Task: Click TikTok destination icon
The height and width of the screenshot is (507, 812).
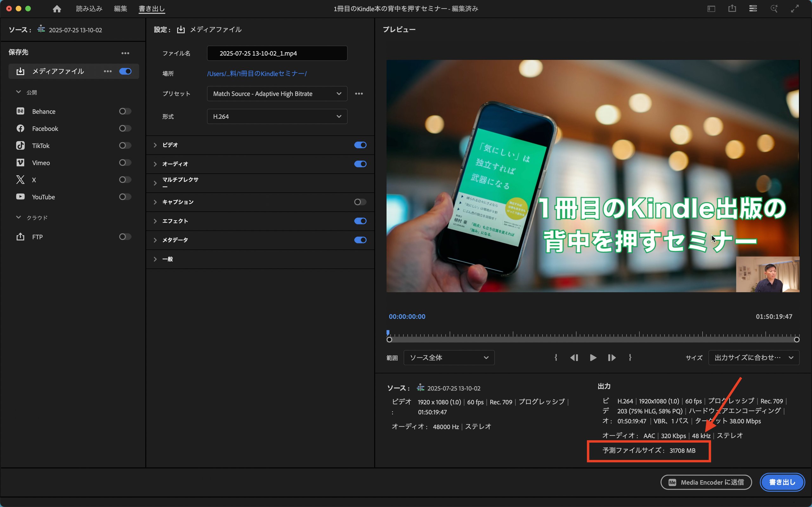Action: click(x=20, y=145)
